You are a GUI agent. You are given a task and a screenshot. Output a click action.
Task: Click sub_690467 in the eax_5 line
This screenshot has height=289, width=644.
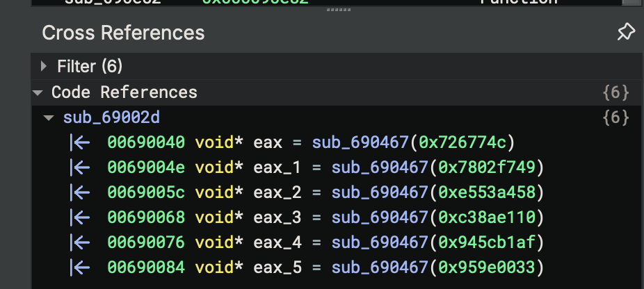pos(380,268)
